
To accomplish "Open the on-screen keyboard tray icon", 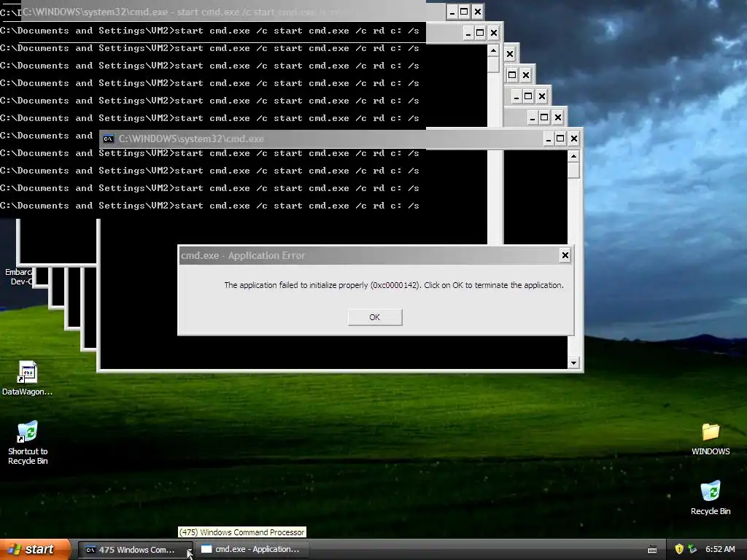I will tap(652, 550).
